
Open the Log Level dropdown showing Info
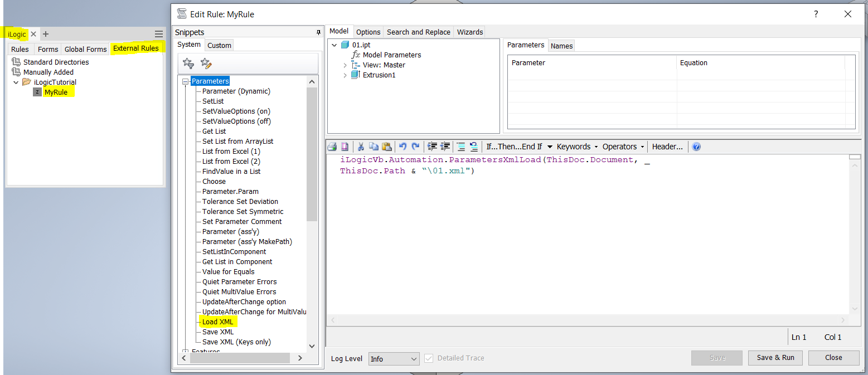coord(394,358)
